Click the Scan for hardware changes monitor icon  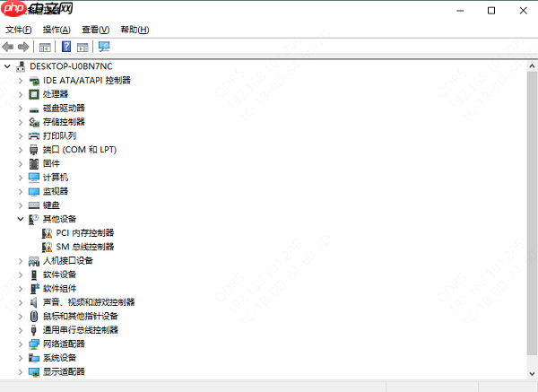(x=104, y=47)
